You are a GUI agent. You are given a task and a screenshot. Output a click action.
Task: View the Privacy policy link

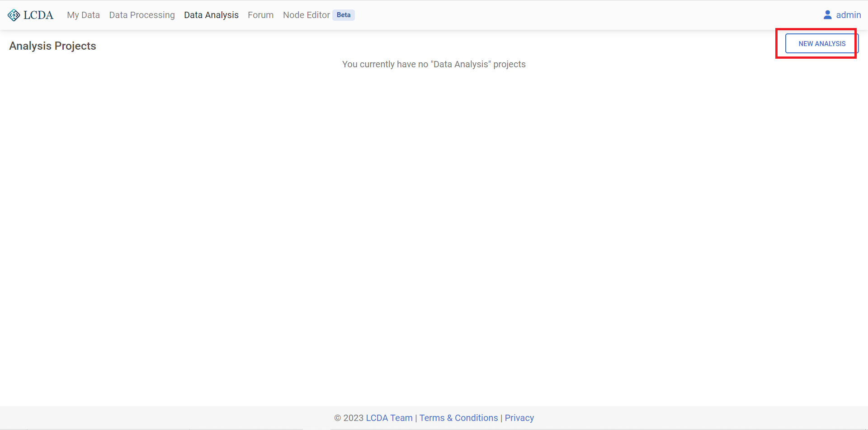pyautogui.click(x=519, y=418)
